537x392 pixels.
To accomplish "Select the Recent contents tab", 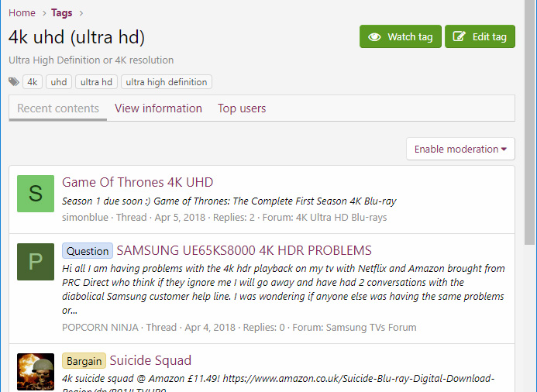I will click(58, 108).
